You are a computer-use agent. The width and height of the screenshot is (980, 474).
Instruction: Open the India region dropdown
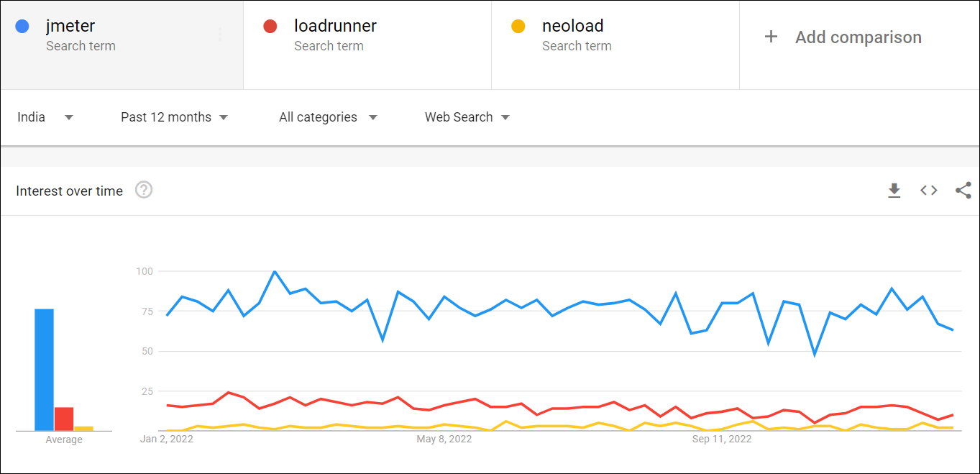pyautogui.click(x=45, y=117)
